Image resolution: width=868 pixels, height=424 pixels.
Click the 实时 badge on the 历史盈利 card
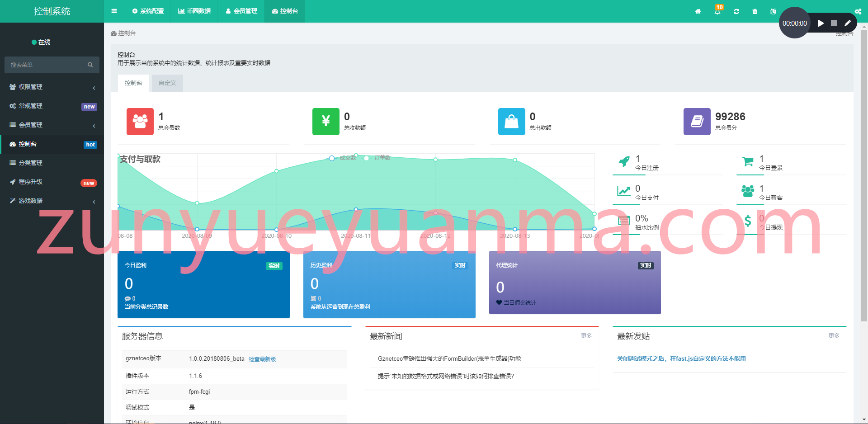click(x=460, y=265)
